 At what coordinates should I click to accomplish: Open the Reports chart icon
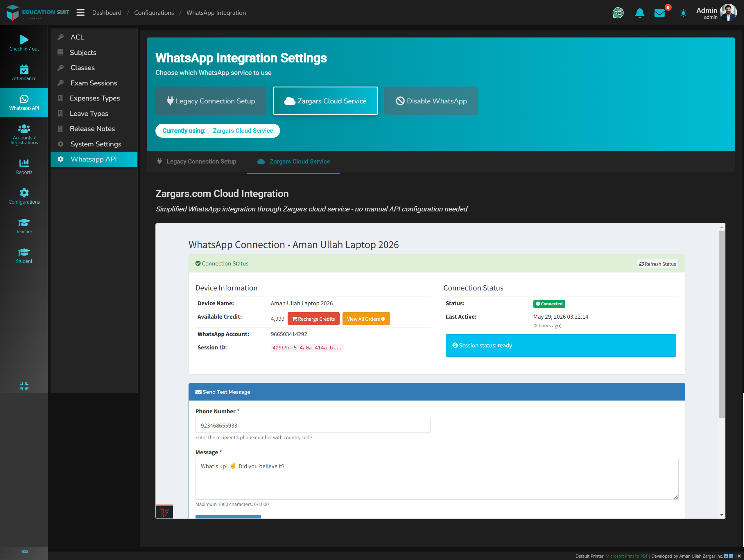[x=24, y=167]
